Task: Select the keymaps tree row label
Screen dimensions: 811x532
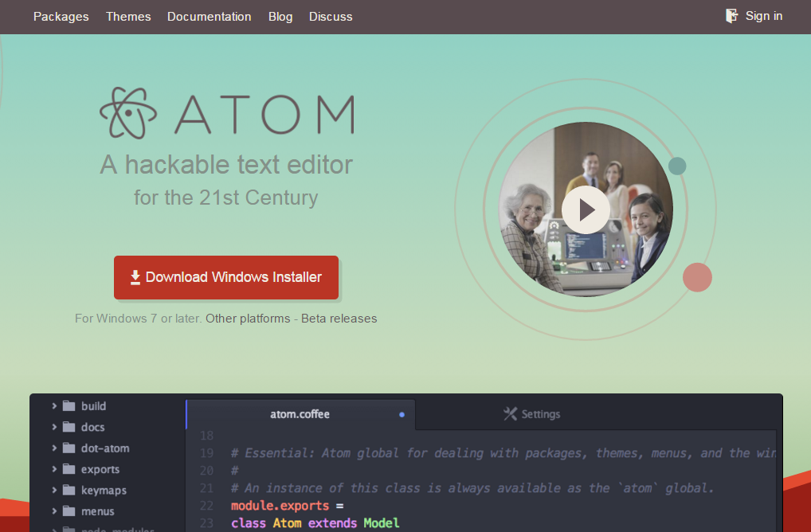Action: (104, 490)
